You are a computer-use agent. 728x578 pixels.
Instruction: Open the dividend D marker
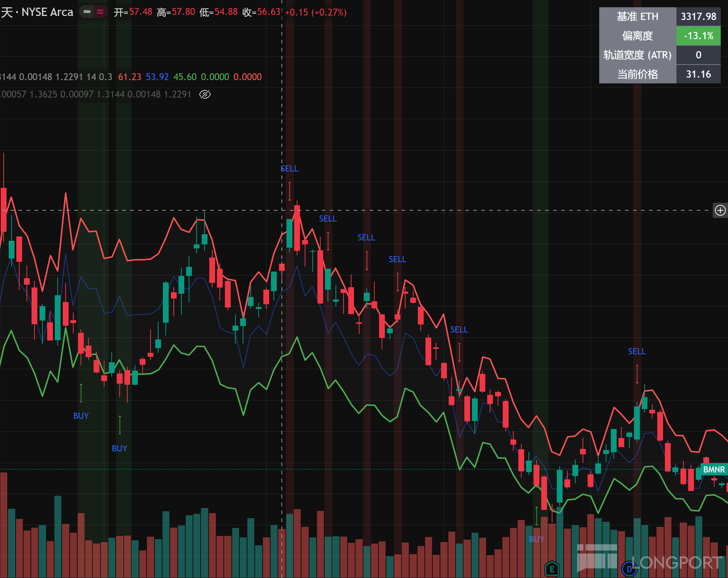click(x=629, y=569)
